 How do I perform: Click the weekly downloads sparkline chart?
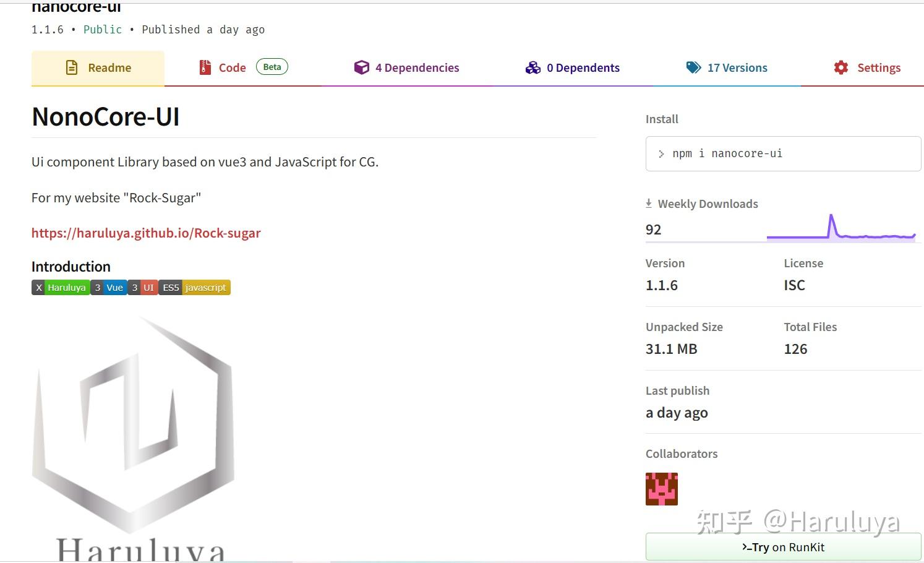tap(841, 229)
